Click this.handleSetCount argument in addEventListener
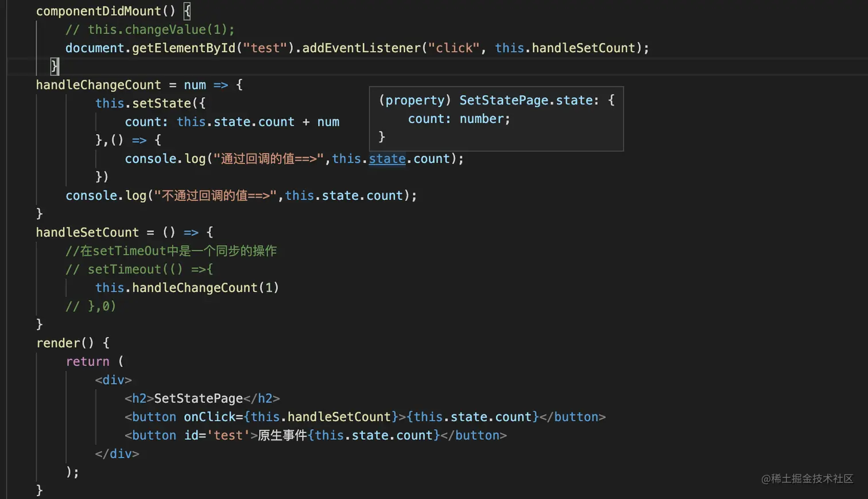The height and width of the screenshot is (499, 868). (565, 48)
